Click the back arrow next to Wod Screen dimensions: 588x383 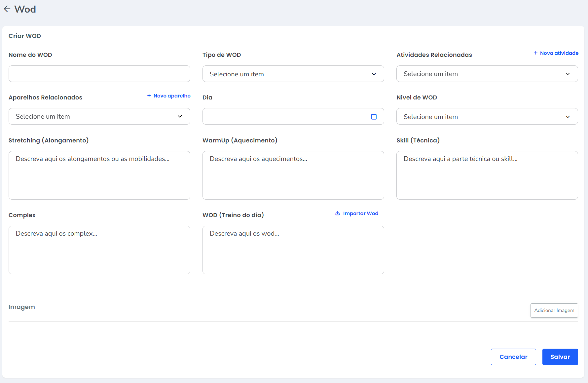point(7,9)
